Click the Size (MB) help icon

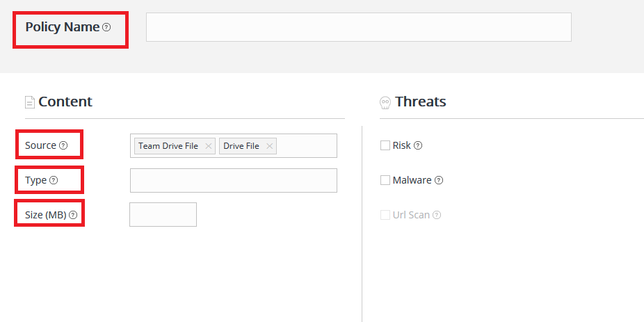(73, 216)
